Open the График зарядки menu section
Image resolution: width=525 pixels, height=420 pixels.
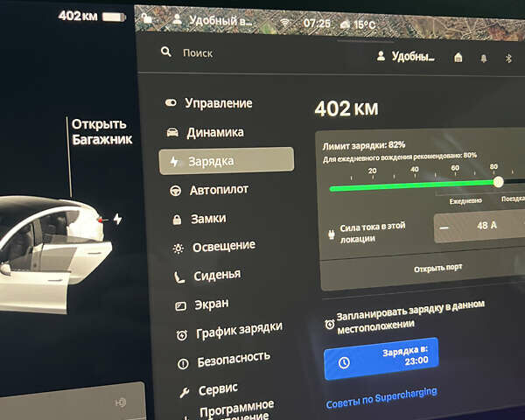229,331
